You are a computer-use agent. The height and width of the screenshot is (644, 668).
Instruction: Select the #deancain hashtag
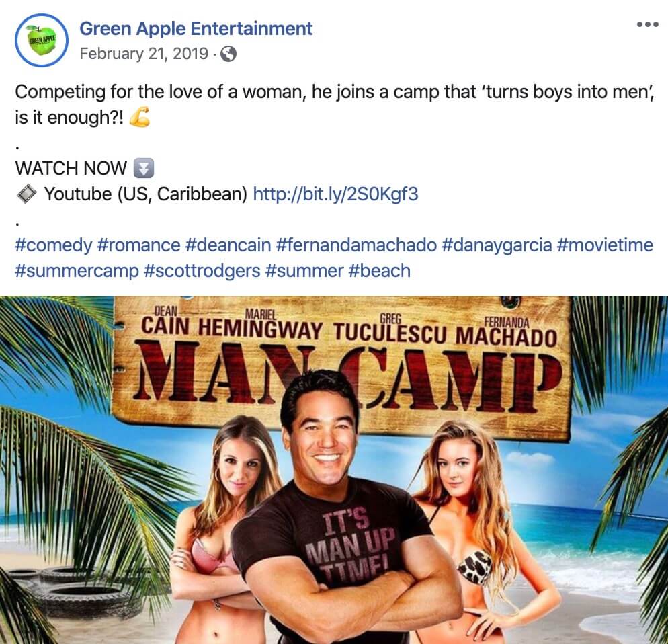pos(228,245)
